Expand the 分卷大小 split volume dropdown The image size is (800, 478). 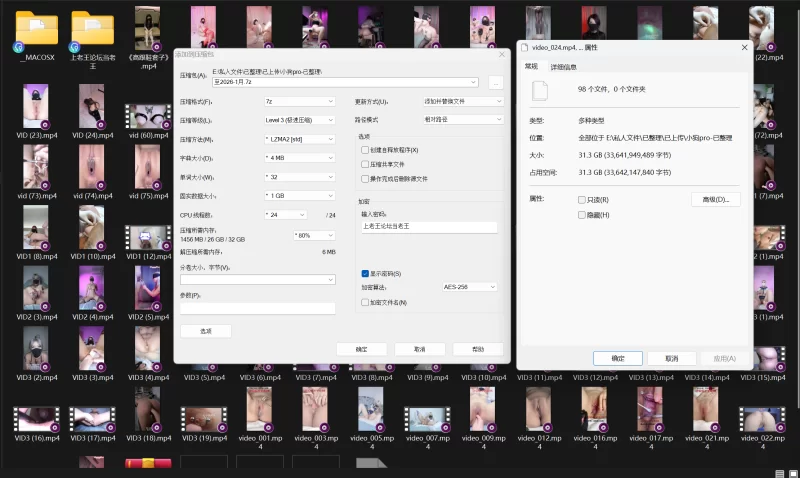(331, 280)
